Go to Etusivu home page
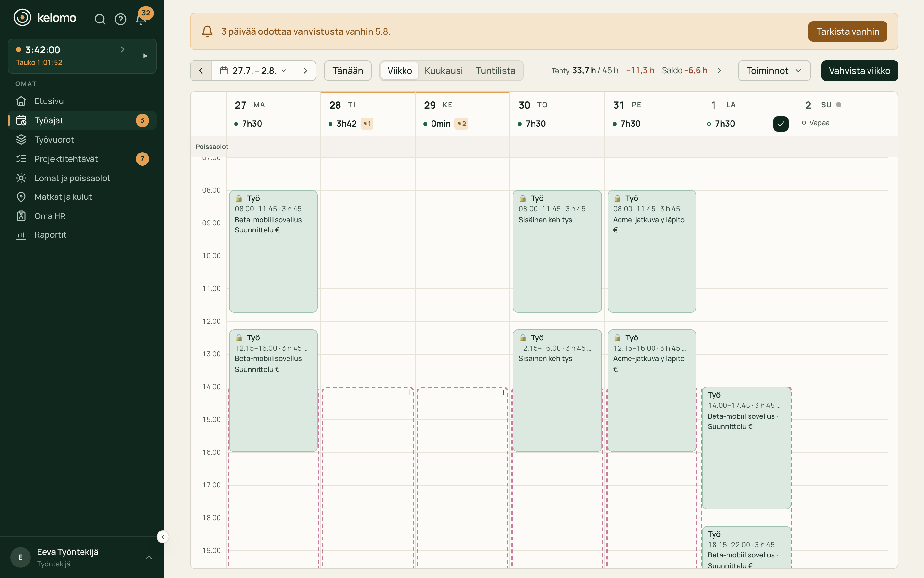 click(x=82, y=101)
